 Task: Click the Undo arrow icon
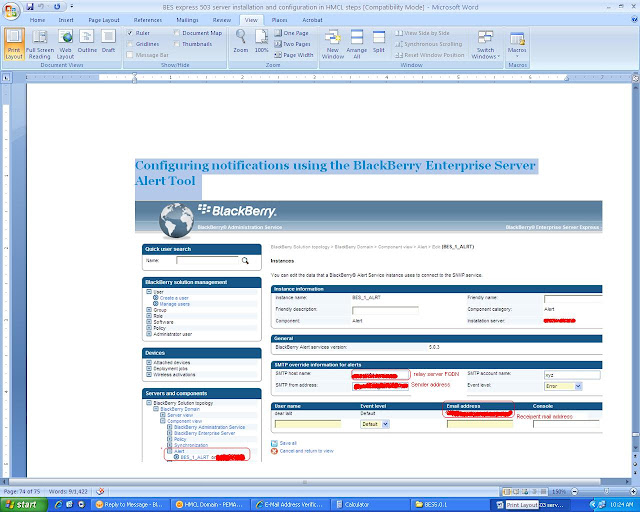point(41,7)
